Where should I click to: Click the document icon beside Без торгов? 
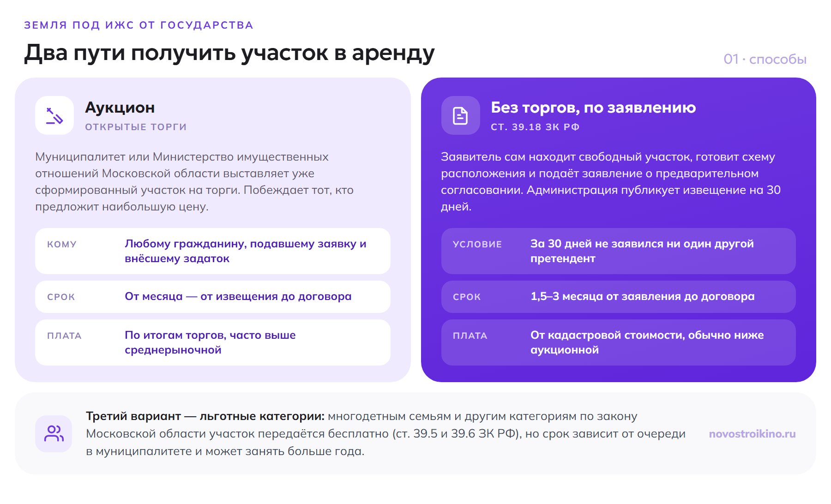460,115
